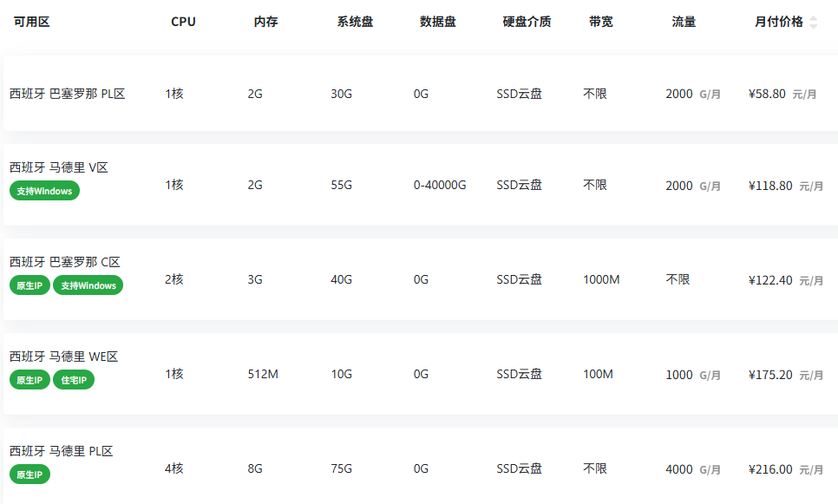This screenshot has width=838, height=504.
Task: Click the 月付价格 column header
Action: click(x=778, y=23)
